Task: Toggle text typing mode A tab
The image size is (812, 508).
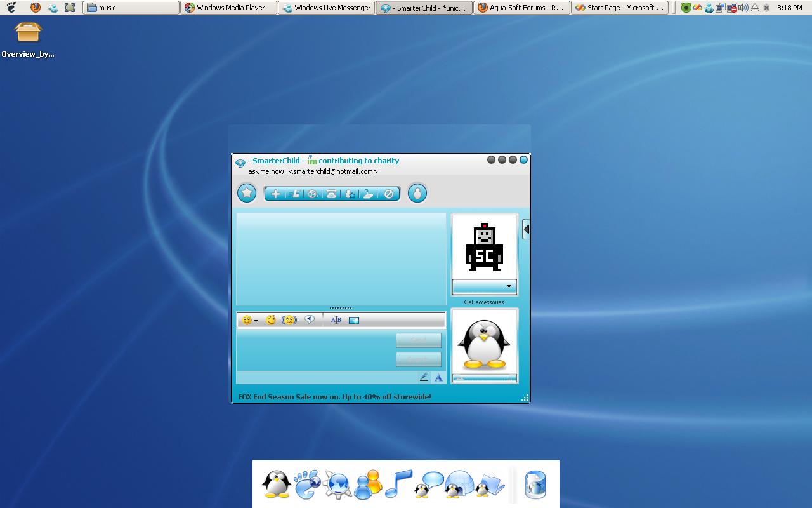Action: click(438, 377)
